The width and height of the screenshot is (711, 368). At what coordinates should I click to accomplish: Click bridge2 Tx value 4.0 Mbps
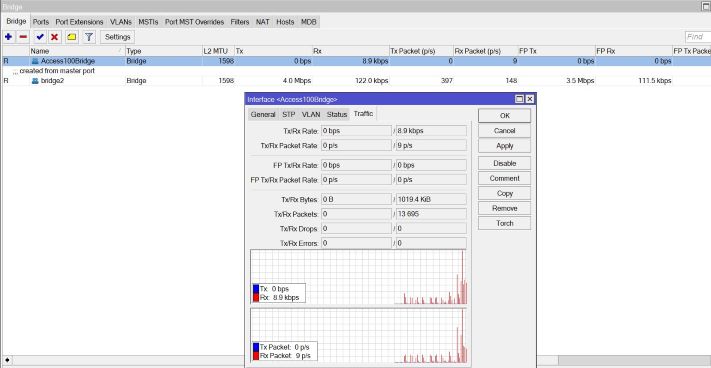tap(297, 81)
